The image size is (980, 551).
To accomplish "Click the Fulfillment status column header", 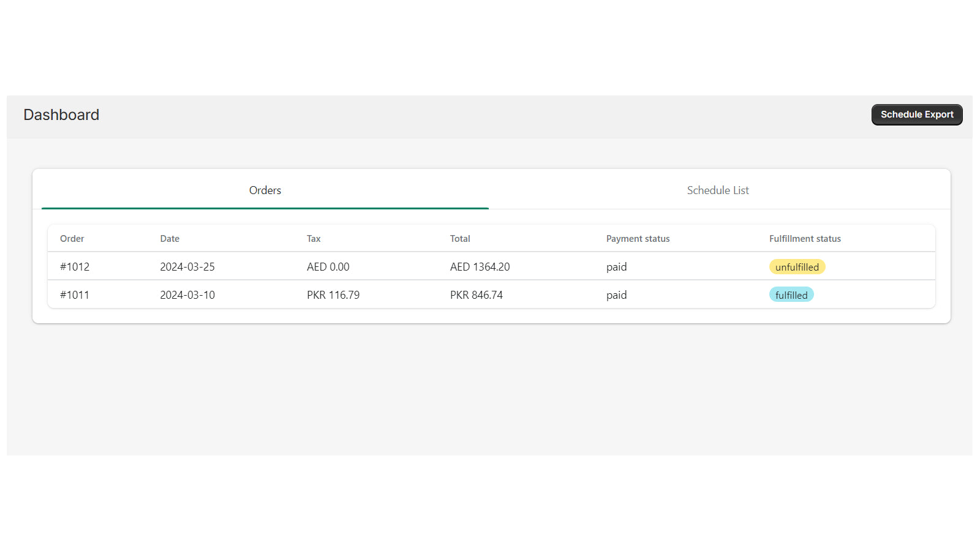I will click(805, 238).
